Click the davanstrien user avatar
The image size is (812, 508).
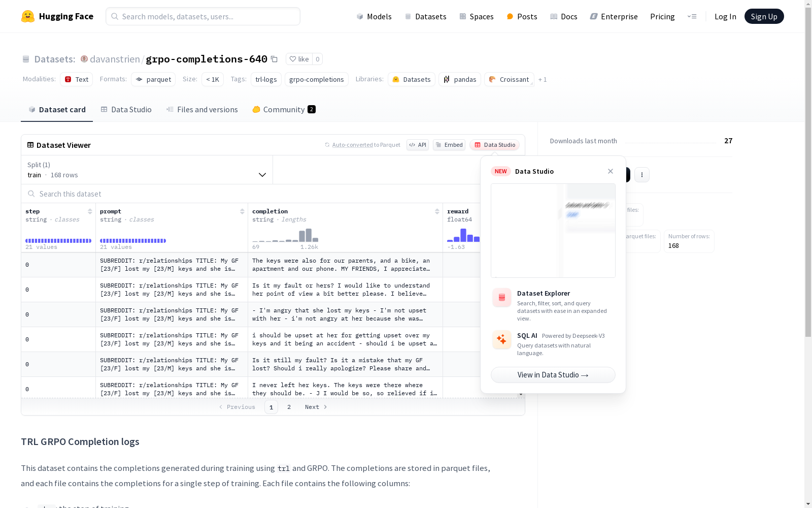click(x=84, y=59)
